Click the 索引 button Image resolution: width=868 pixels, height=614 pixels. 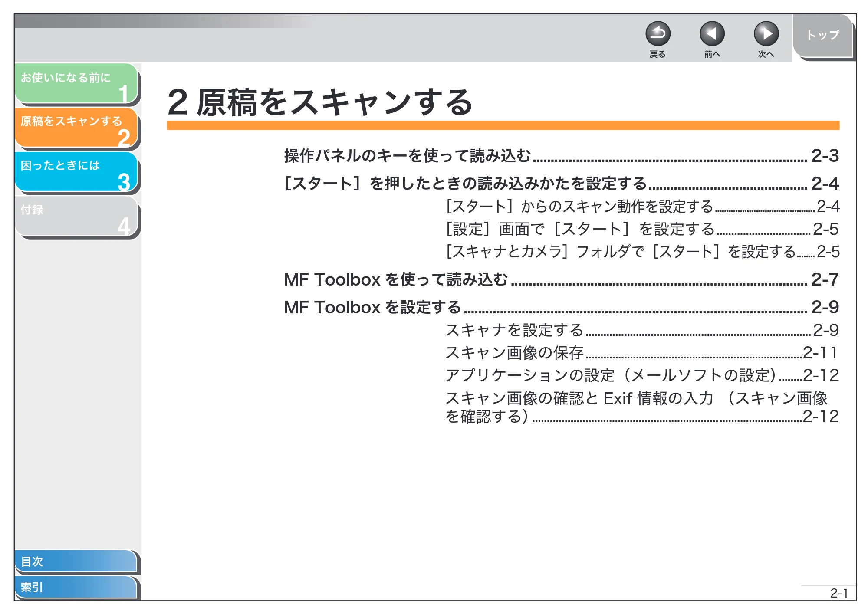[x=76, y=587]
